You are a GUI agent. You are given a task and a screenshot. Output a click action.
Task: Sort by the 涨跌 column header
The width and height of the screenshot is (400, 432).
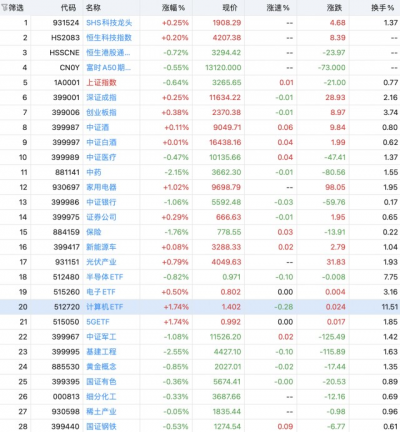pos(334,8)
